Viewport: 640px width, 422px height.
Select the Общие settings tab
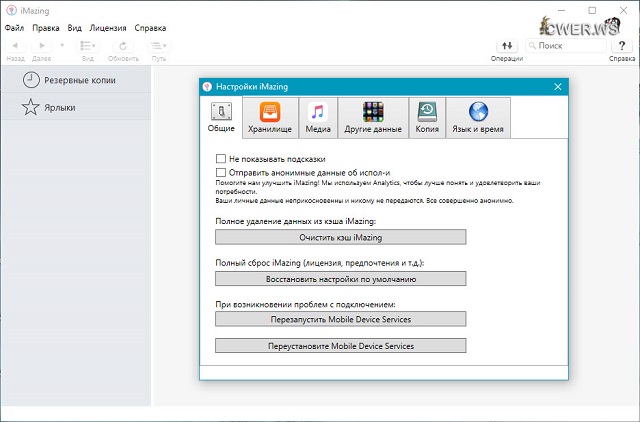(x=221, y=117)
